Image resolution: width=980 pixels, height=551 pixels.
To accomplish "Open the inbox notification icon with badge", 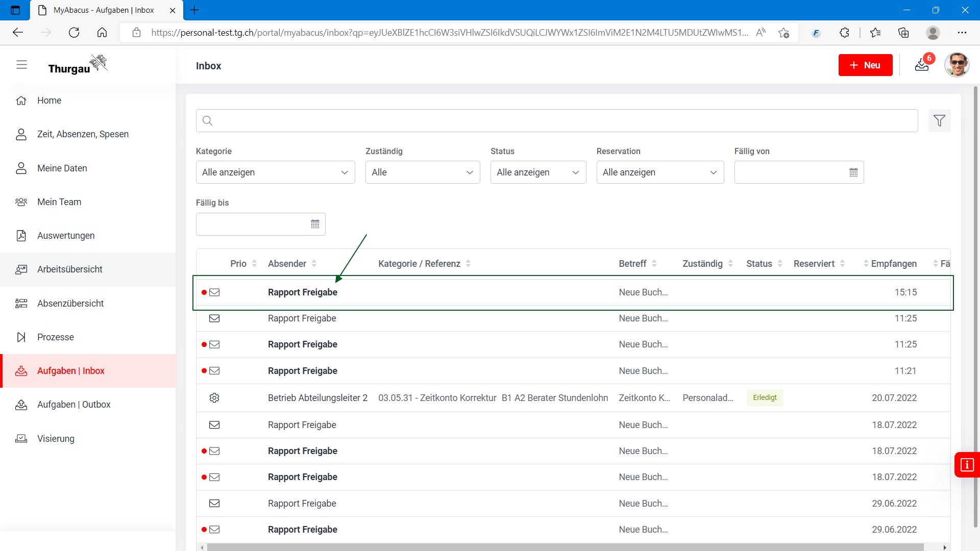I will coord(922,65).
